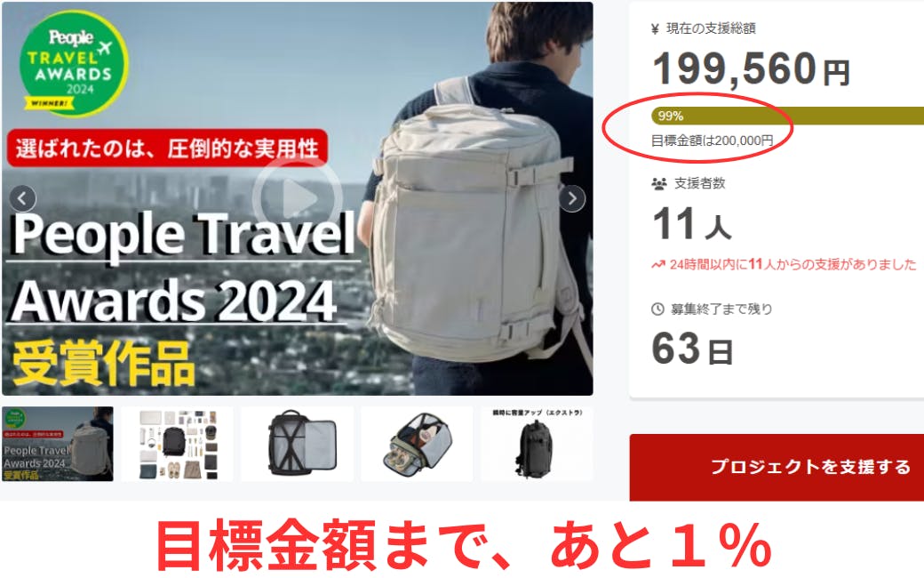
Task: Select the first thumbnail with award banner
Action: click(x=58, y=444)
